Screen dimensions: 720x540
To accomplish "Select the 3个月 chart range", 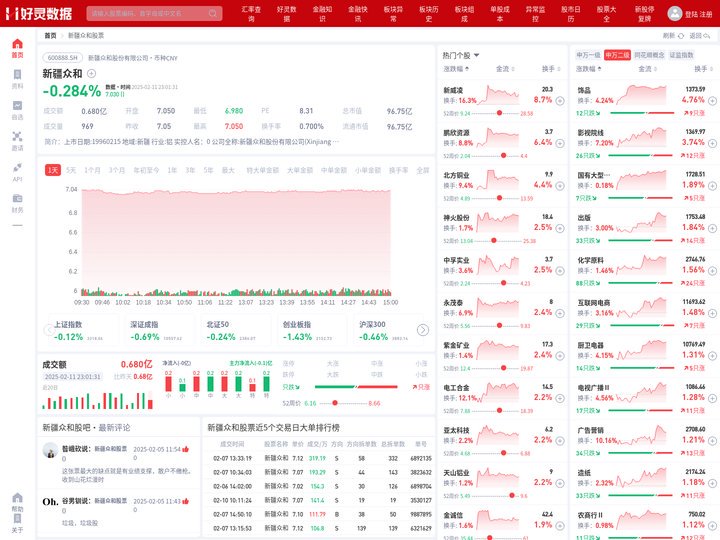I will point(117,170).
